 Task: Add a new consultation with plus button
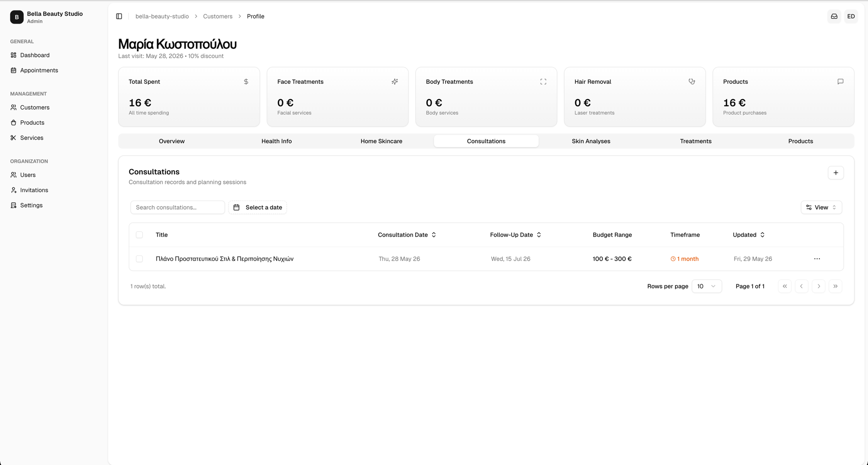pos(836,173)
